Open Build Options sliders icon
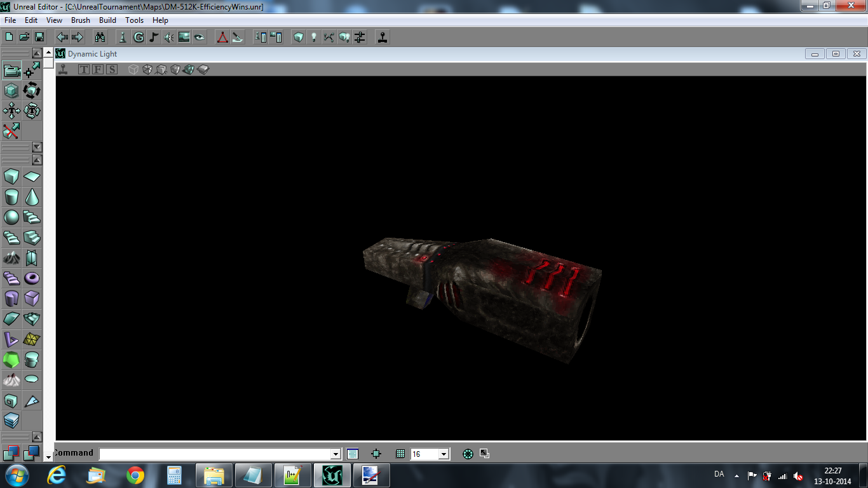The width and height of the screenshot is (868, 488). tap(360, 37)
